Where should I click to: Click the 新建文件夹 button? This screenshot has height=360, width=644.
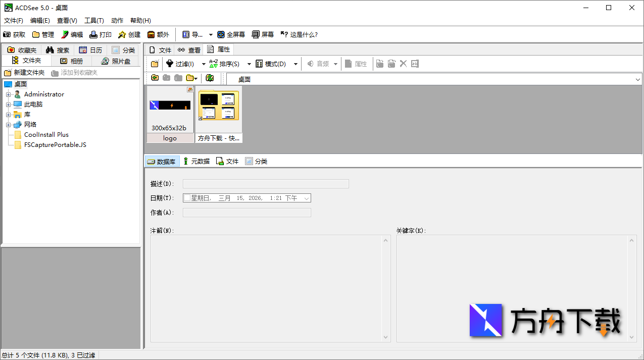[x=24, y=72]
